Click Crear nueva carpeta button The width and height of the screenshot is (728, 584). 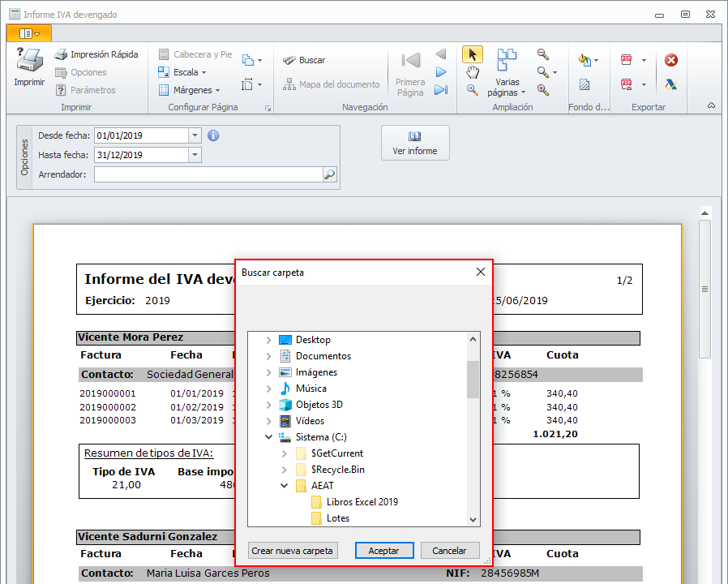click(x=292, y=551)
